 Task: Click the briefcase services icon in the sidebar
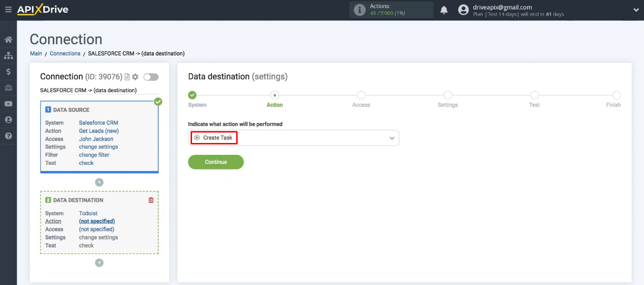point(8,87)
